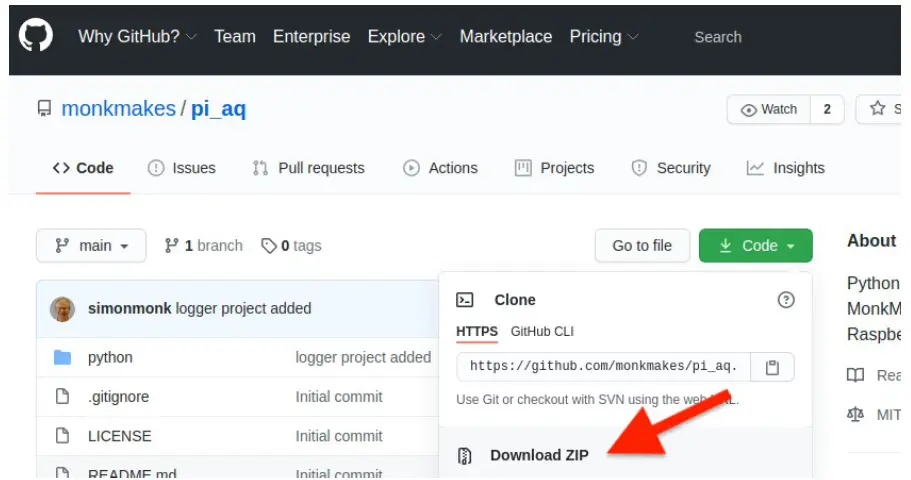This screenshot has height=480, width=911.
Task: Click the simonmonk avatar image
Action: tap(62, 309)
